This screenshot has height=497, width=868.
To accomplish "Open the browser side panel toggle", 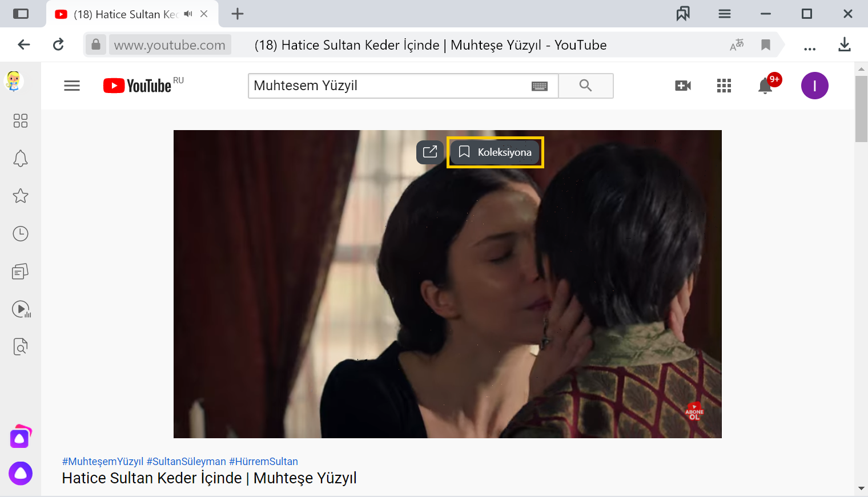I will pos(21,14).
